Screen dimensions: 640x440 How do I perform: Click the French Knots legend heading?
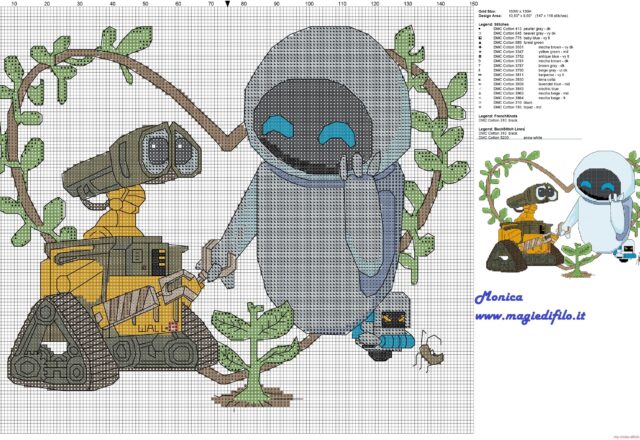498,116
